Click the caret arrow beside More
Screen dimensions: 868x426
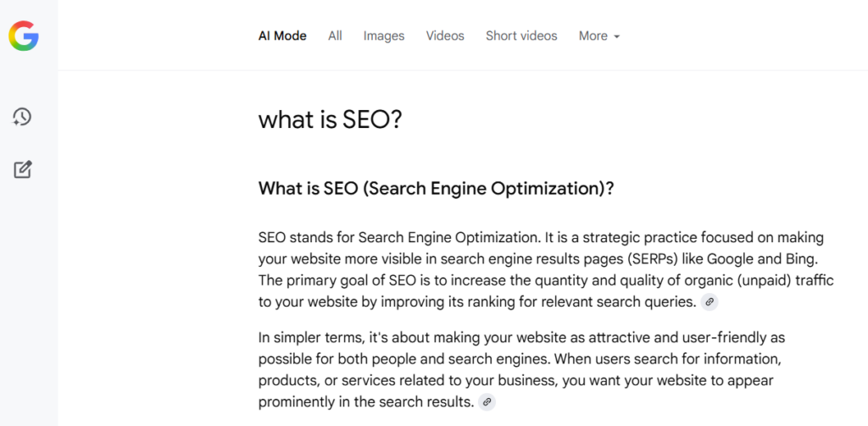coord(617,37)
